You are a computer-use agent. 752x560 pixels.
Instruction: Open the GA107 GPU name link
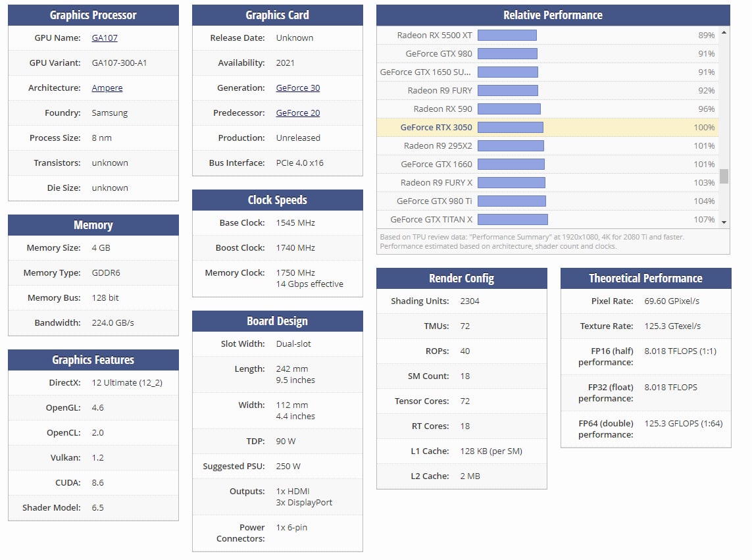click(105, 38)
